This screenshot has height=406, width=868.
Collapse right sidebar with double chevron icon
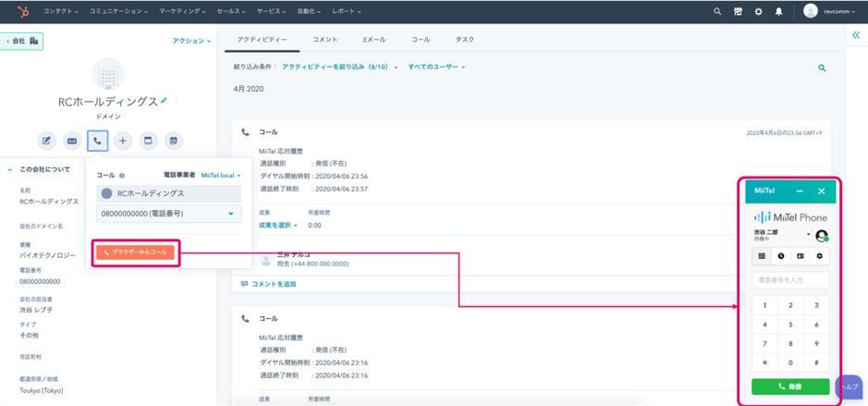pos(856,35)
